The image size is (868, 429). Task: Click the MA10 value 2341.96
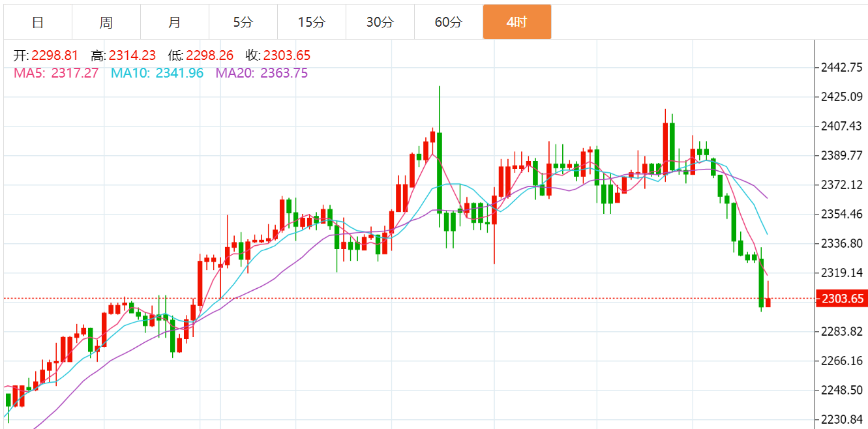pos(180,73)
